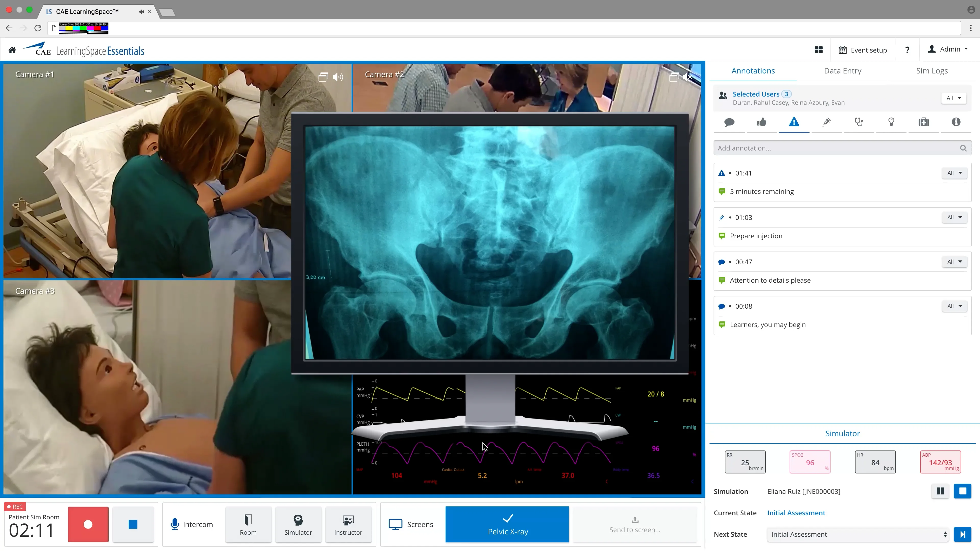Image resolution: width=980 pixels, height=551 pixels.
Task: Select the lightbulb annotation category icon
Action: (891, 122)
